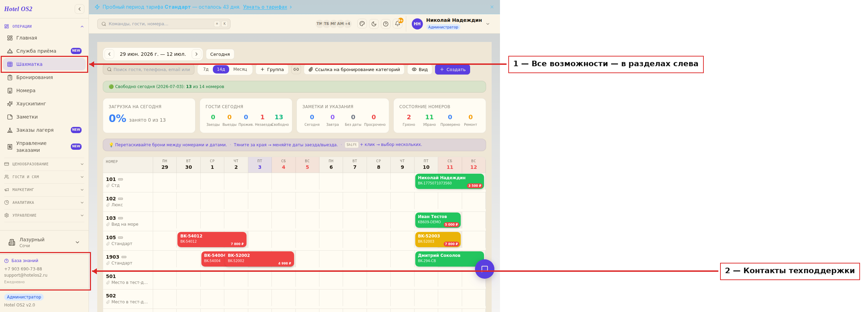
Task: Collapse the sidebar with the arrow button
Action: tap(80, 9)
